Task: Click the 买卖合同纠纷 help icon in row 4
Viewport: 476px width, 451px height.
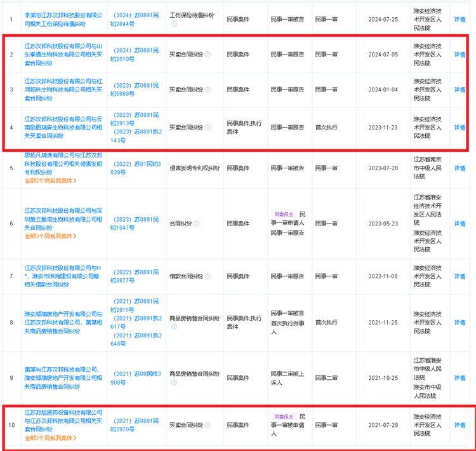Action: pyautogui.click(x=208, y=127)
